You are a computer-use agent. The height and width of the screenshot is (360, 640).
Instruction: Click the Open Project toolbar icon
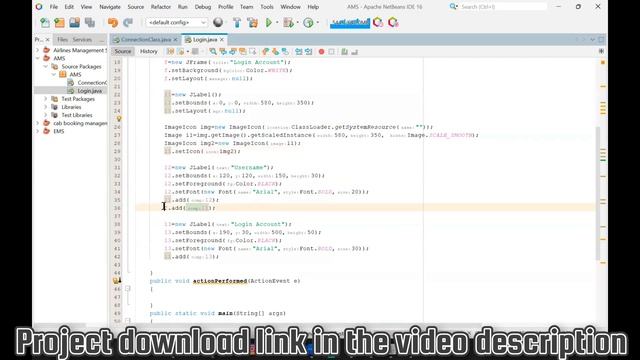74,23
